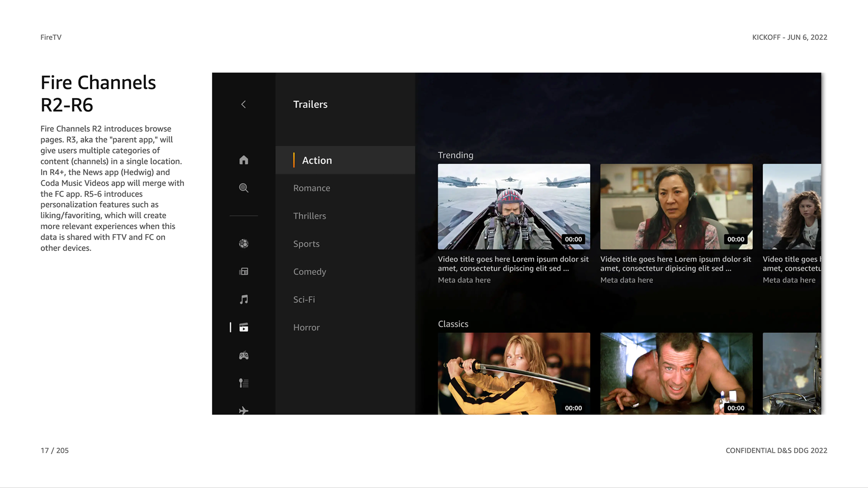Screen dimensions: 868x488
Task: Click the '17 / 205' page number
Action: (55, 450)
